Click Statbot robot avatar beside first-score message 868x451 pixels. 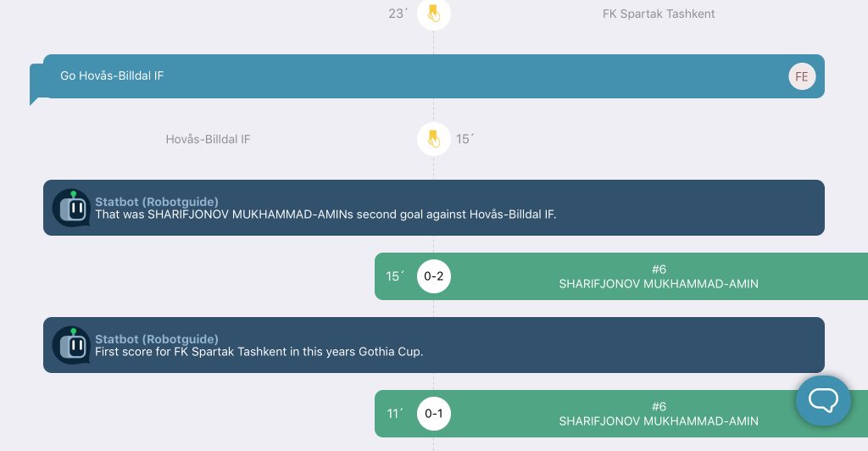pos(71,345)
